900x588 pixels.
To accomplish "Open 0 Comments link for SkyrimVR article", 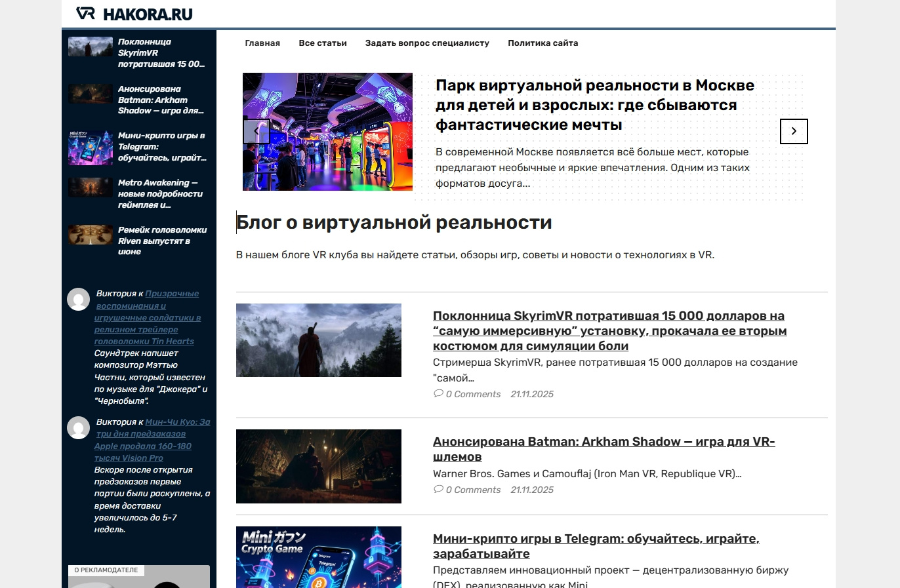I will [473, 394].
